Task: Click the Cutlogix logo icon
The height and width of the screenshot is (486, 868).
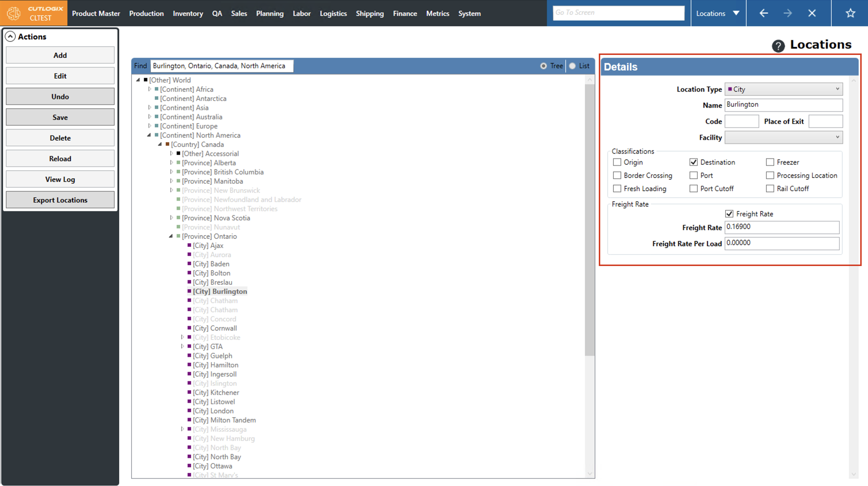Action: (x=14, y=14)
